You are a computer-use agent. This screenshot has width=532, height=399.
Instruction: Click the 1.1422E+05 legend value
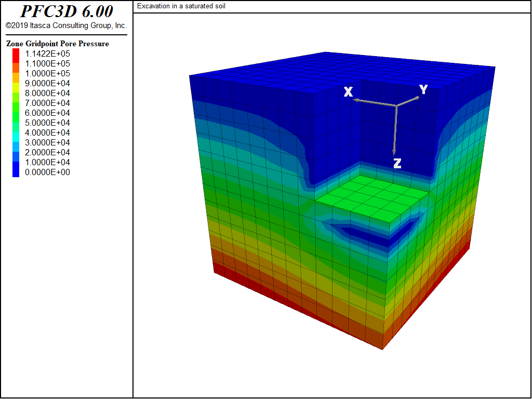click(x=47, y=54)
